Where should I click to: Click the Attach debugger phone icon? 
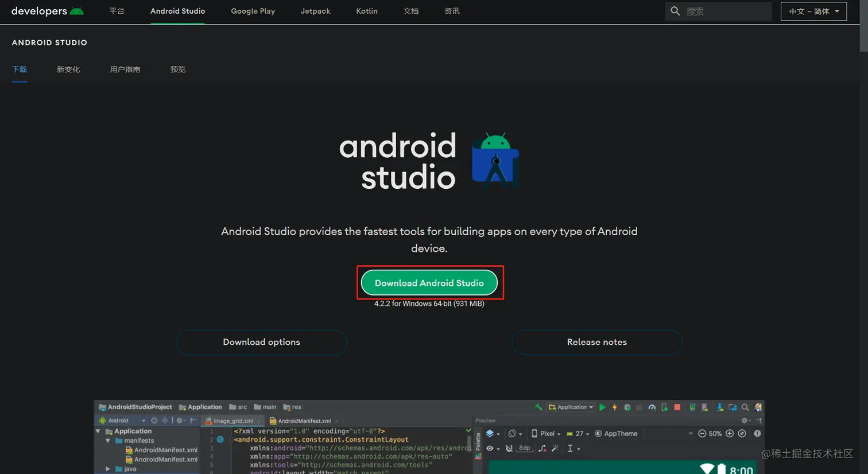(665, 407)
